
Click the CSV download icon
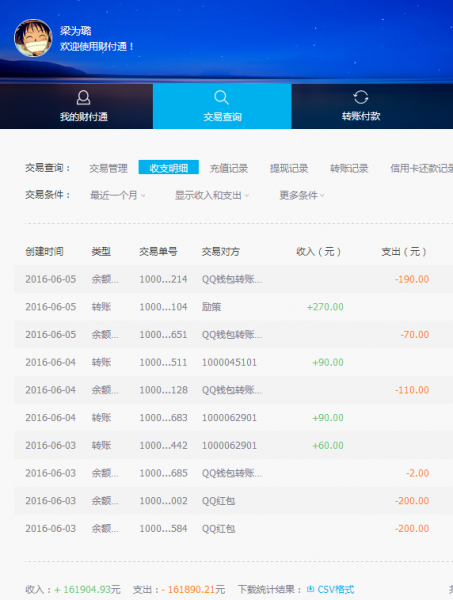coord(310,589)
